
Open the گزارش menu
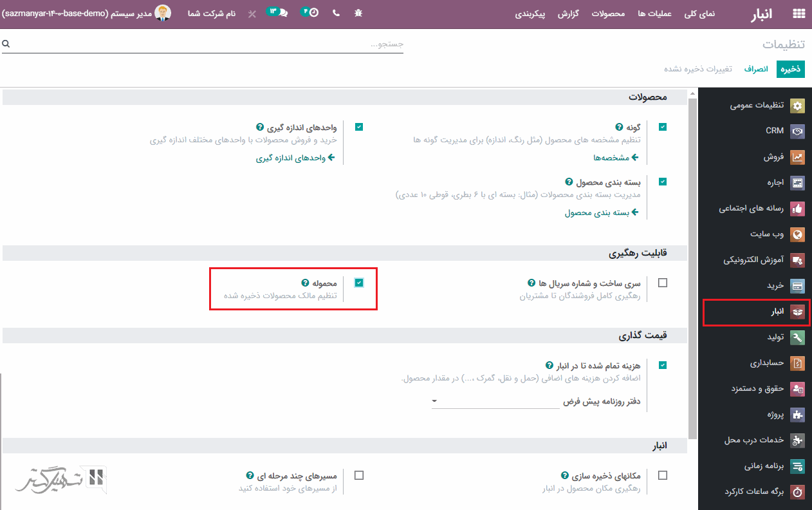pyautogui.click(x=568, y=13)
